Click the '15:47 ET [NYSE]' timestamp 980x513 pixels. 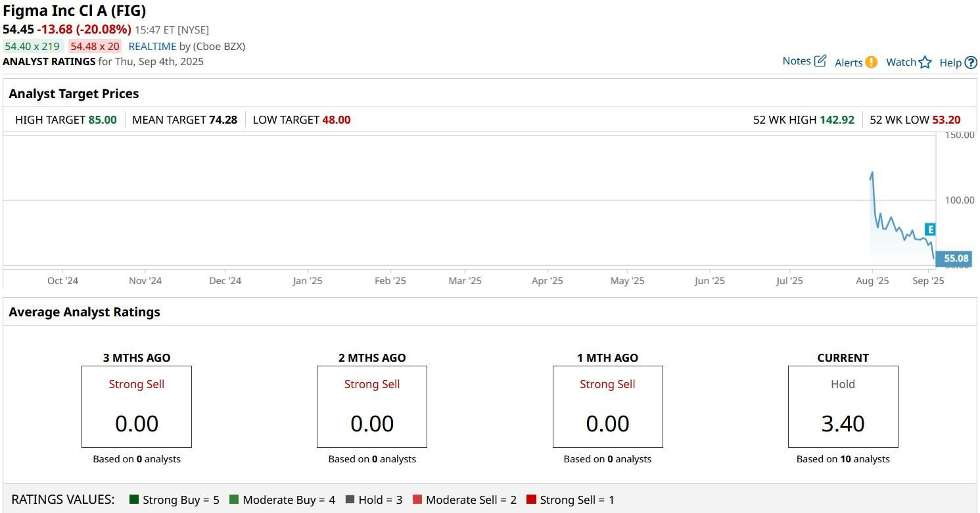(x=172, y=30)
